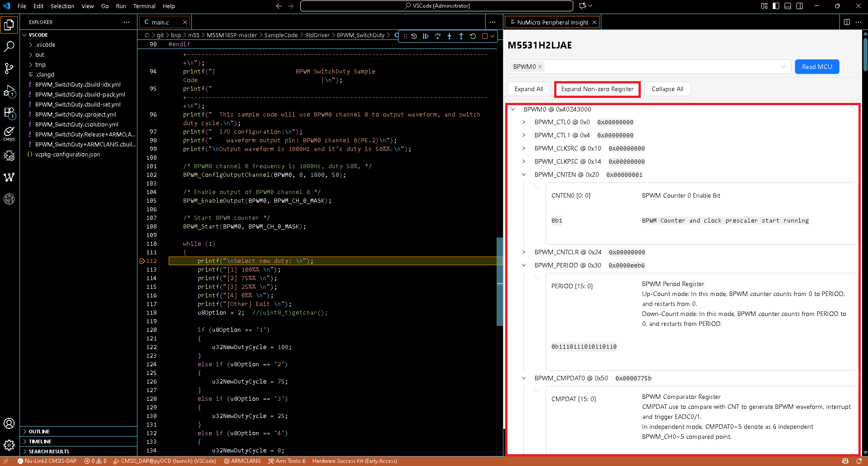Collapse the BPWM0 @ 0x40243000 node
868x466 pixels.
pyautogui.click(x=513, y=109)
